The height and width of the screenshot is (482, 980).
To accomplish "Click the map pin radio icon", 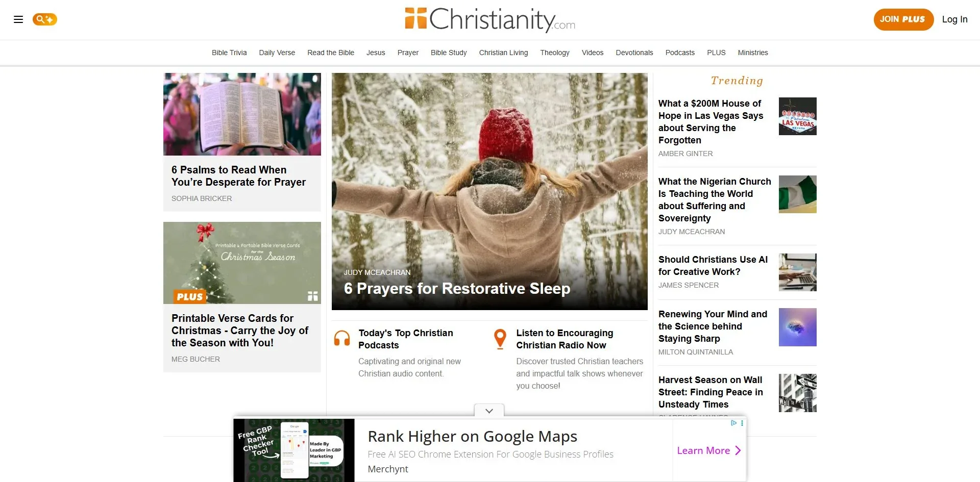I will pos(500,338).
